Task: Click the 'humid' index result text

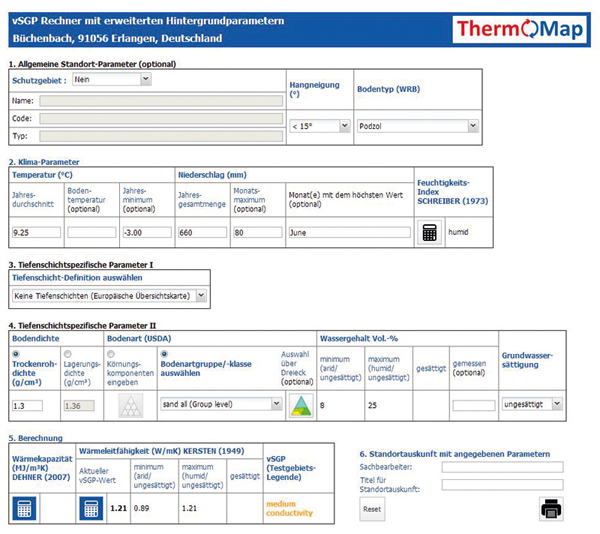Action: 458,232
